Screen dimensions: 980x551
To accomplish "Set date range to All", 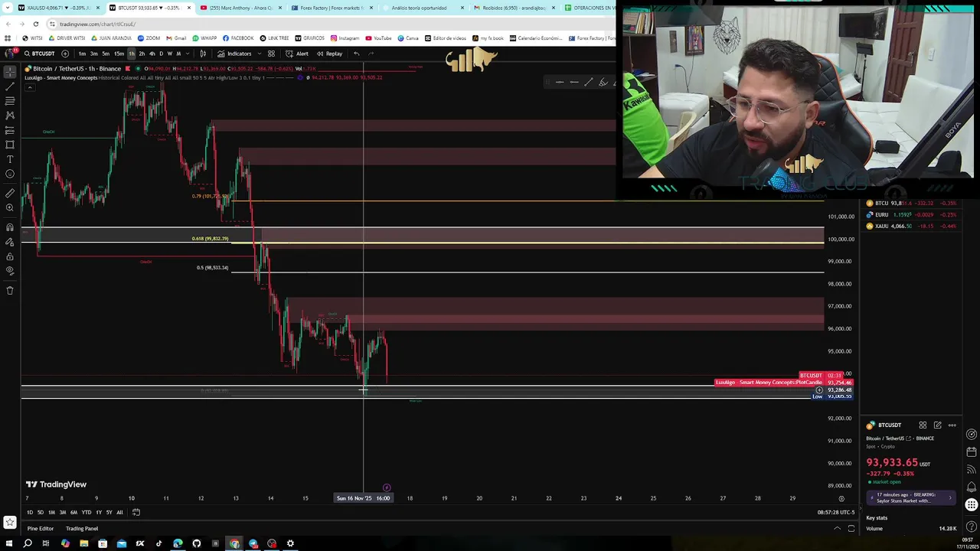I will (119, 512).
